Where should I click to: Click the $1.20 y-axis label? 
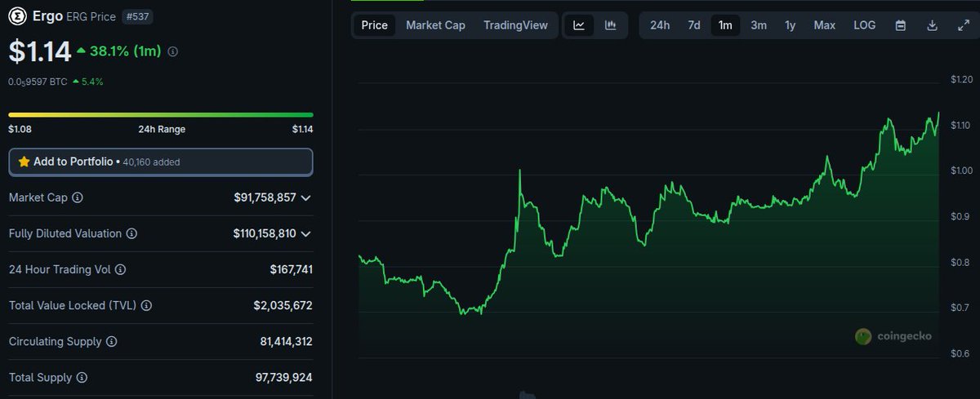click(x=961, y=79)
